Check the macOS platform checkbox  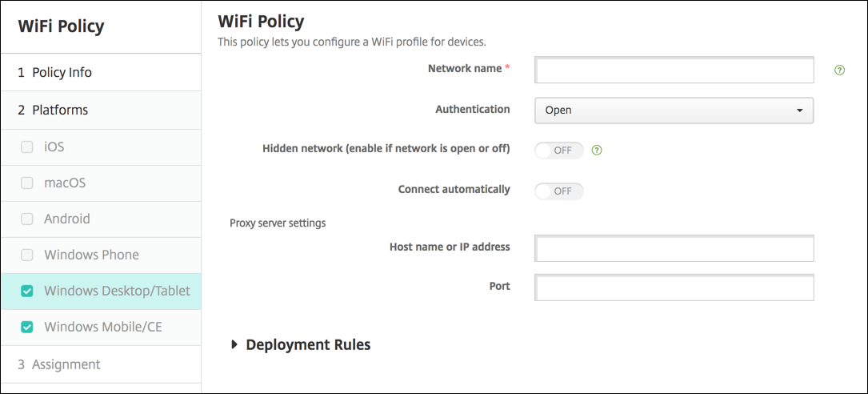27,183
